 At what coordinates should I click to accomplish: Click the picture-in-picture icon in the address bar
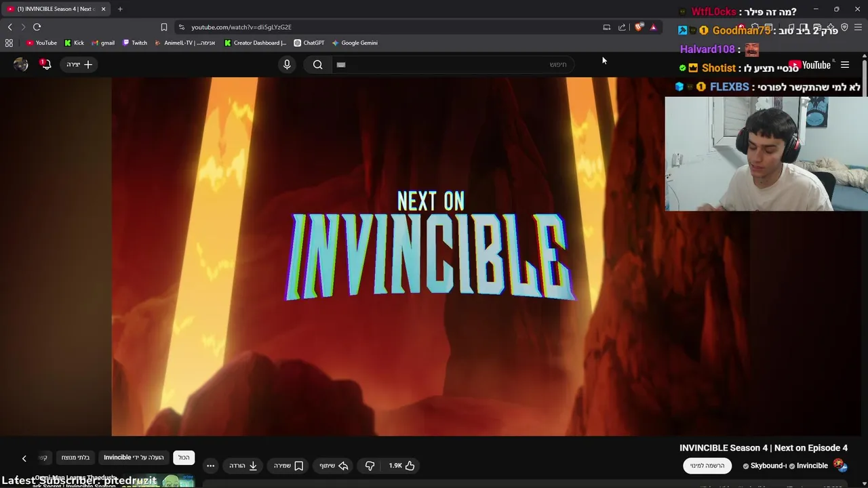tap(607, 27)
